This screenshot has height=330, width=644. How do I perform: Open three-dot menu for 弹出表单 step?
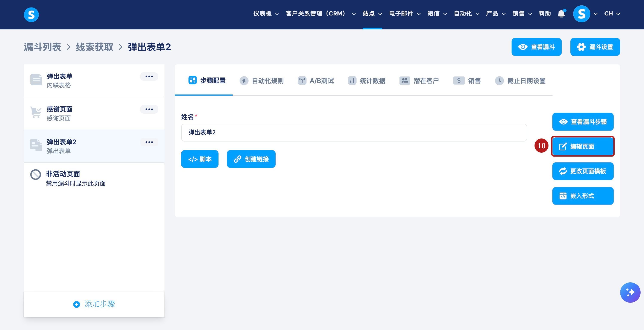tap(149, 76)
